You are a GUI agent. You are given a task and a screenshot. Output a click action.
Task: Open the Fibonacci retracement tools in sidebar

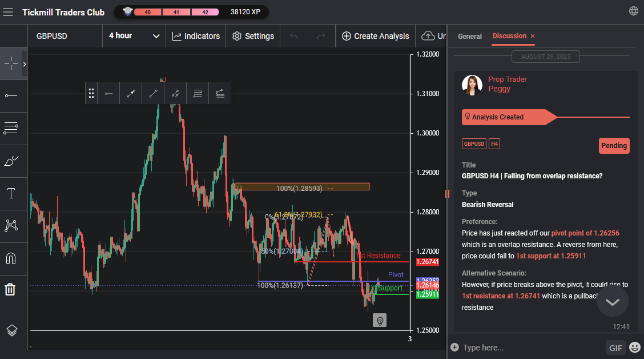pyautogui.click(x=11, y=128)
